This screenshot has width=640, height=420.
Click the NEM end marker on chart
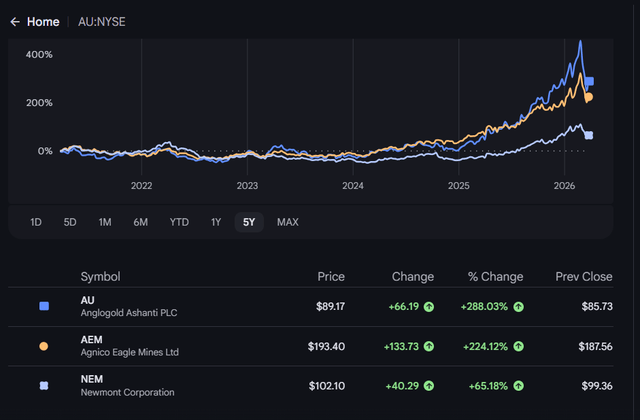[589, 135]
